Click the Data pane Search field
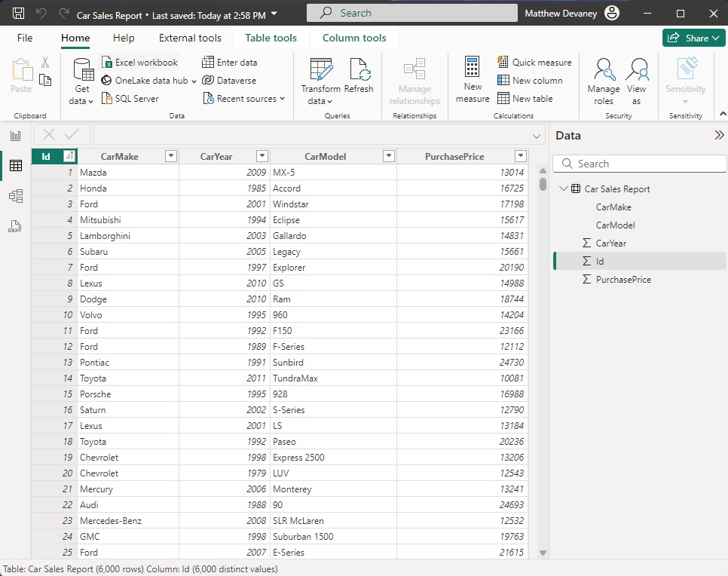 [640, 164]
